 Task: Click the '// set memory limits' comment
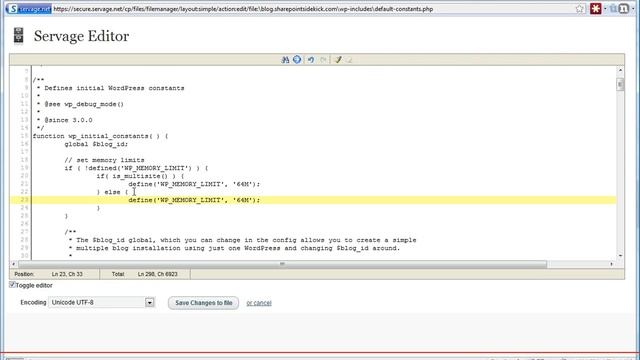tap(104, 160)
